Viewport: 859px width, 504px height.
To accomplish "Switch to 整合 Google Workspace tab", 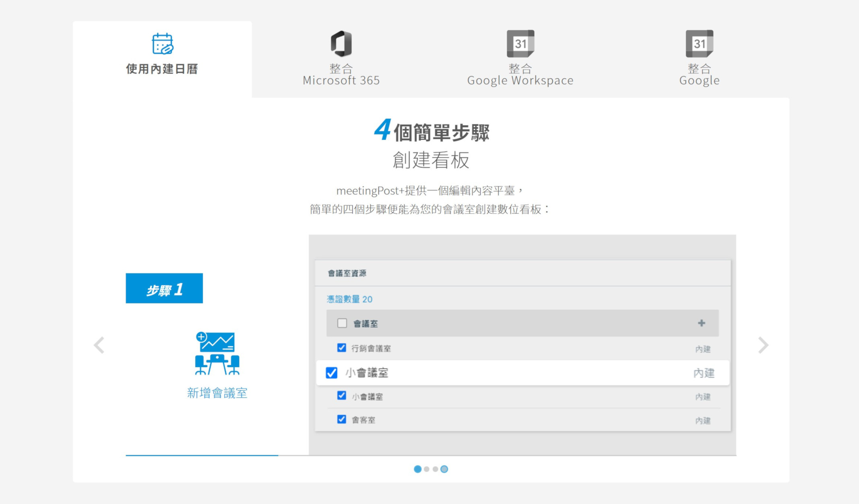I will coord(520,59).
